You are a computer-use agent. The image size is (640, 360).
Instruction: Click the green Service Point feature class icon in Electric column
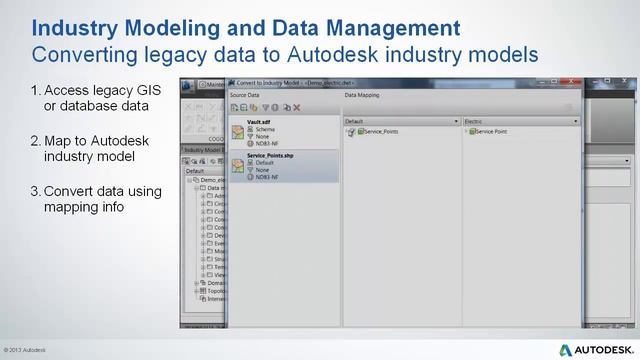click(x=472, y=131)
